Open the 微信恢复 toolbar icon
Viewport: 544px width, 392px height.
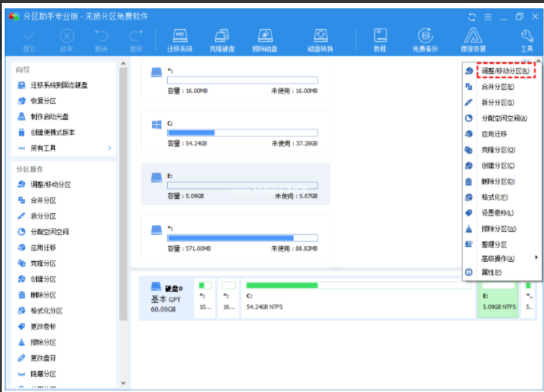coord(474,39)
